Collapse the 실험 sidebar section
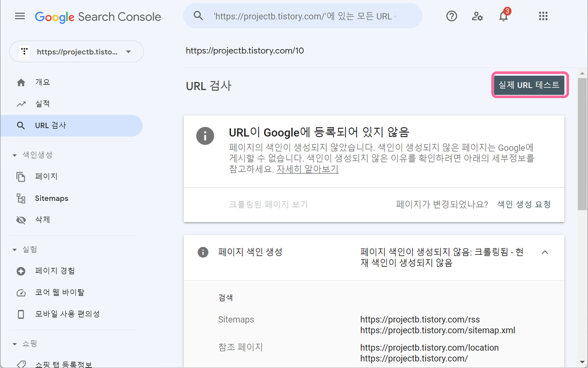Viewport: 588px width, 368px height. pos(14,250)
